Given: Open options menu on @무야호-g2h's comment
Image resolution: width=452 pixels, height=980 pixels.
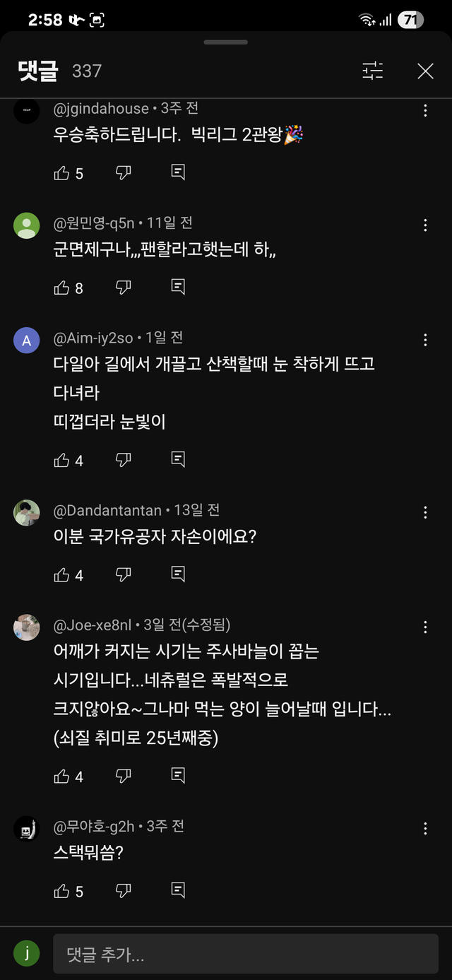Looking at the screenshot, I should click(x=425, y=827).
